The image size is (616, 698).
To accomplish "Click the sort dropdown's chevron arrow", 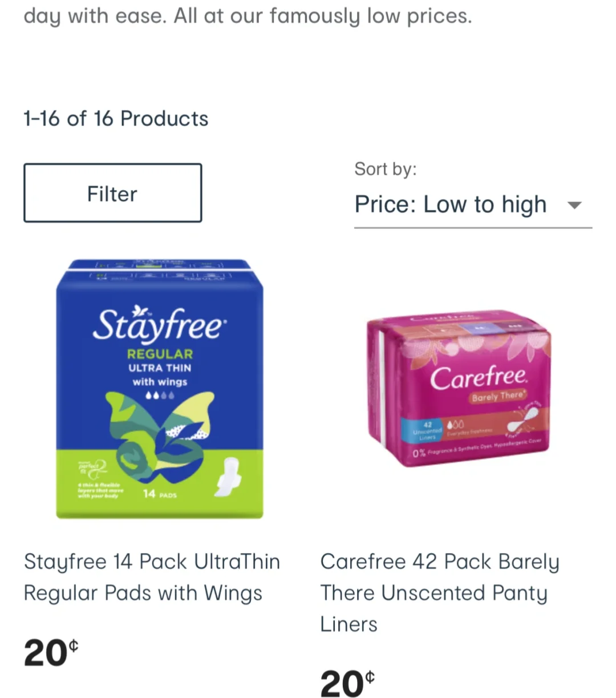I will (575, 204).
